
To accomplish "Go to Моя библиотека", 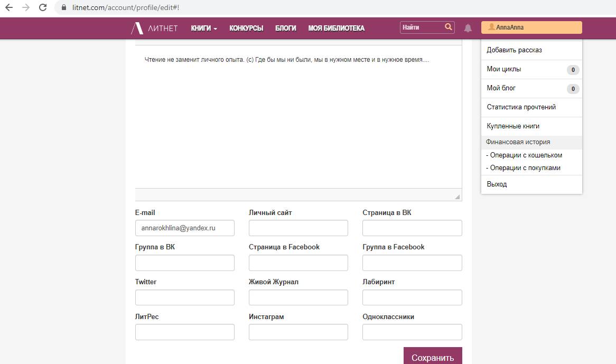I will point(336,29).
